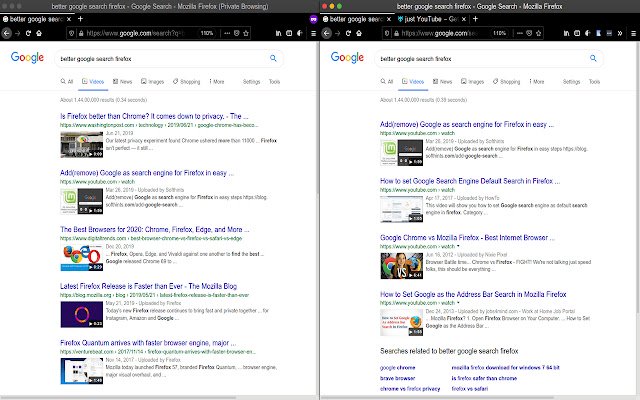Click Google logo in right window
This screenshot has width=640, height=400.
coord(347,58)
